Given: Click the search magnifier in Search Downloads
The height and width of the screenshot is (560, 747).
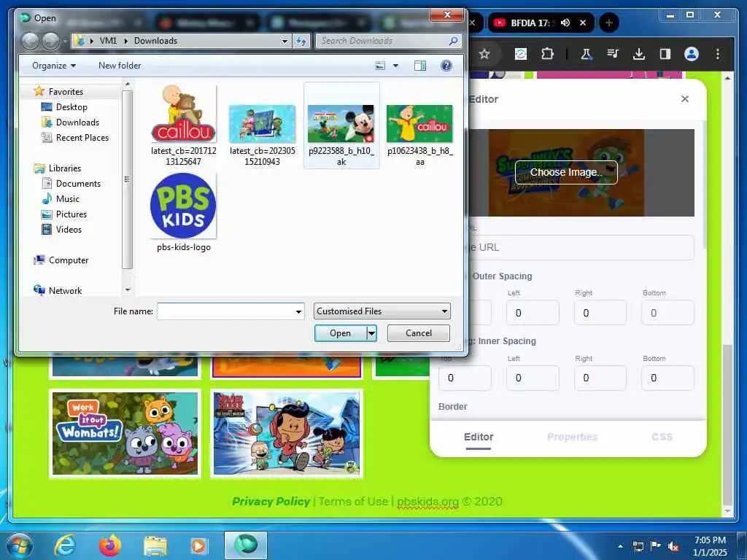Looking at the screenshot, I should (x=454, y=41).
